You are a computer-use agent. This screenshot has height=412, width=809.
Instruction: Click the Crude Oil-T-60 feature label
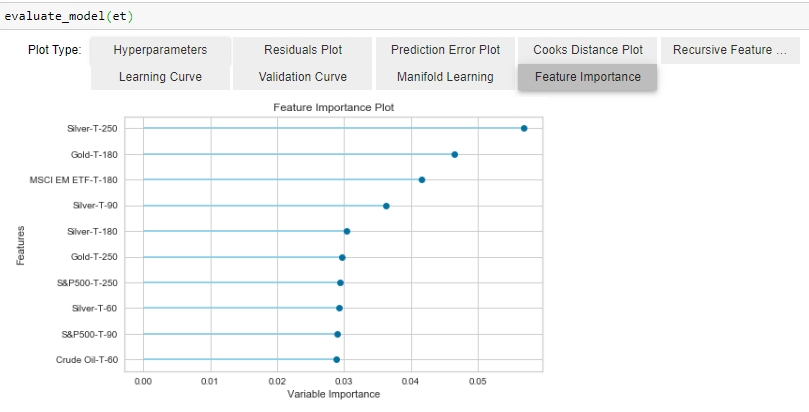[87, 360]
